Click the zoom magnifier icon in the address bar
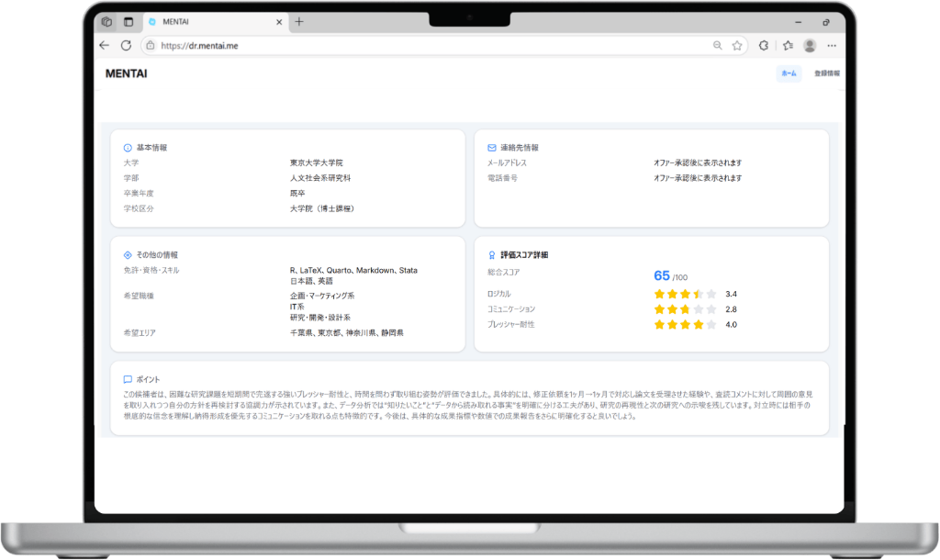This screenshot has height=560, width=940. (x=717, y=45)
